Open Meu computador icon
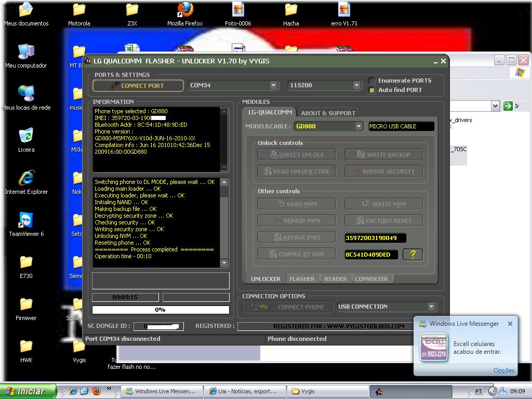This screenshot has width=532, height=399. 26,56
